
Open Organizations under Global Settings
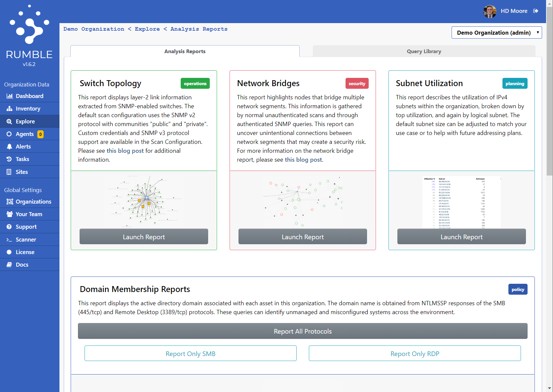(x=33, y=201)
